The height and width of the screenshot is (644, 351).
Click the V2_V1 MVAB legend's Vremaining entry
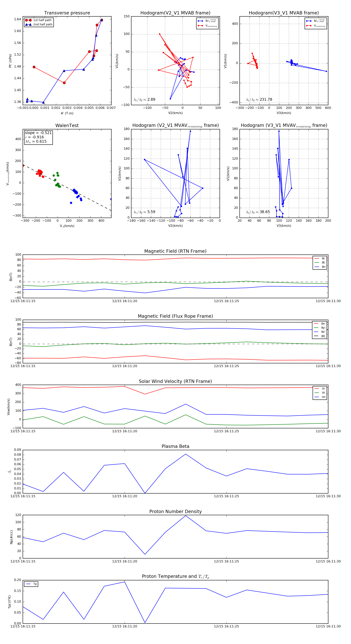207,26
